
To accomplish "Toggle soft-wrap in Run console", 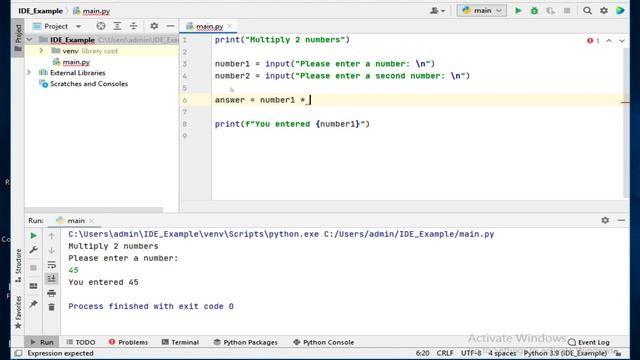I will coord(51,264).
